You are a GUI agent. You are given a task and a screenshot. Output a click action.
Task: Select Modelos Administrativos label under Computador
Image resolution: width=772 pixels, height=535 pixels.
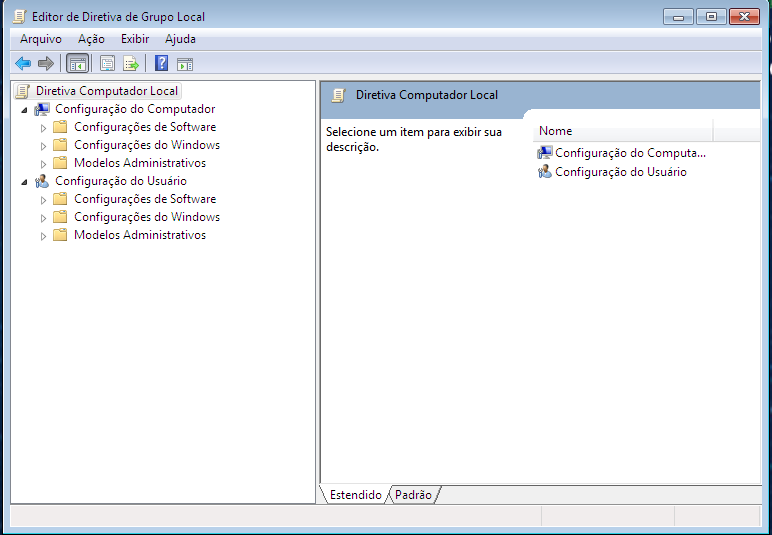[x=140, y=163]
